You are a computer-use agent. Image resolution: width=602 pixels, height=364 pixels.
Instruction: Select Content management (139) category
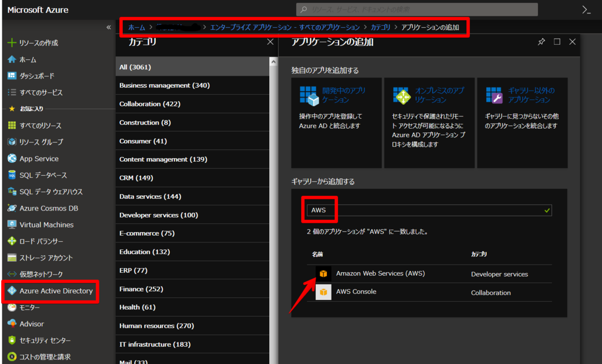pos(192,159)
